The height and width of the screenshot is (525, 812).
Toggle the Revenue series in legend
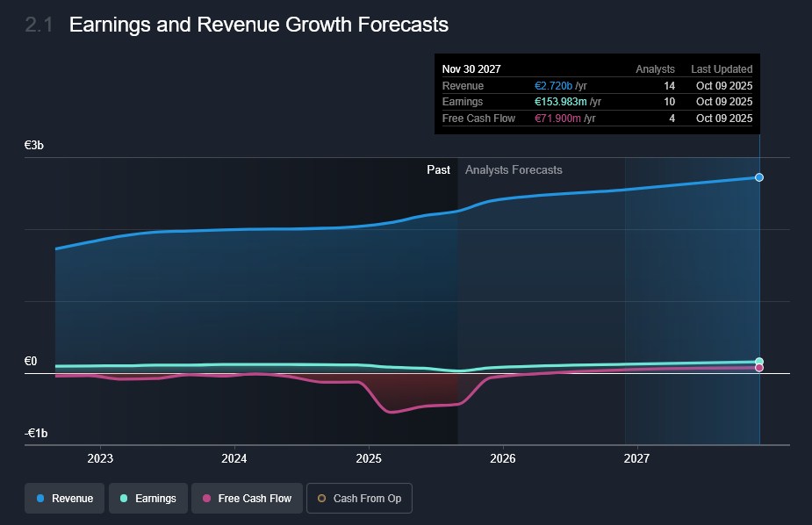[64, 499]
